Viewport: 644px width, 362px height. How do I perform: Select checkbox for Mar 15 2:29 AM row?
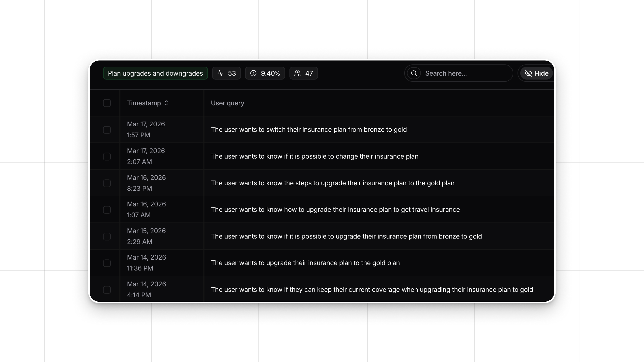click(107, 236)
